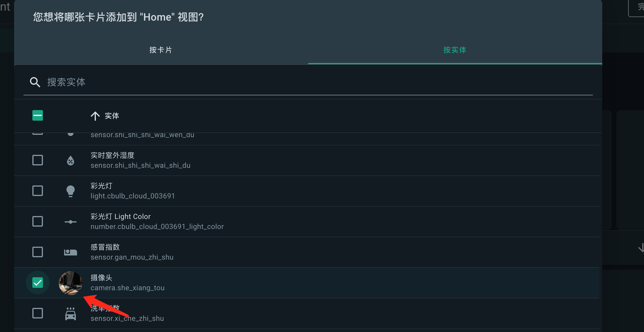Click the slider icon for Light Color
644x332 pixels.
point(71,222)
